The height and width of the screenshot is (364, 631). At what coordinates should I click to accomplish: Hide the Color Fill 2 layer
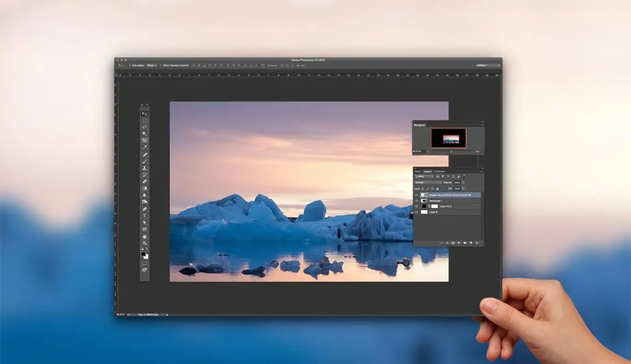(x=416, y=206)
